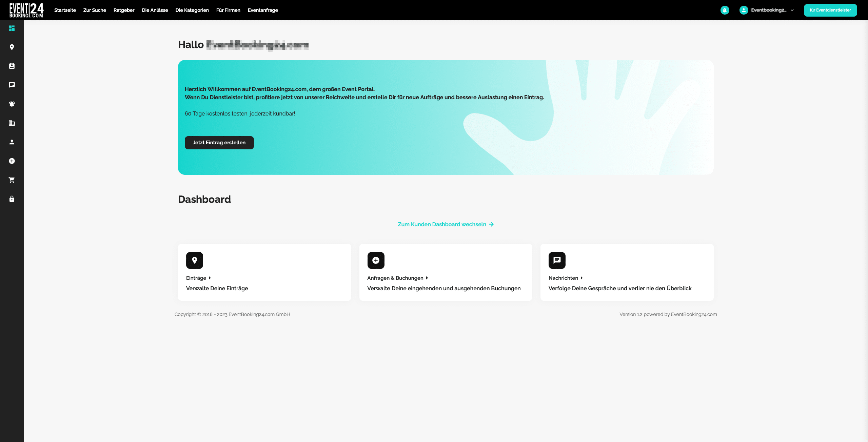Open the shopping cart icon in sidebar
The width and height of the screenshot is (868, 442).
tap(12, 180)
